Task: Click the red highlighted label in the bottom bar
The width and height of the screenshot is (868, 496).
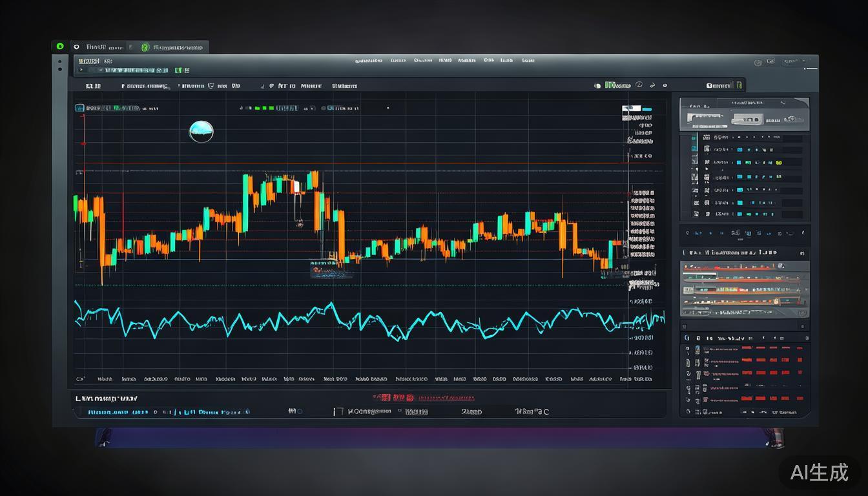Action: click(391, 398)
